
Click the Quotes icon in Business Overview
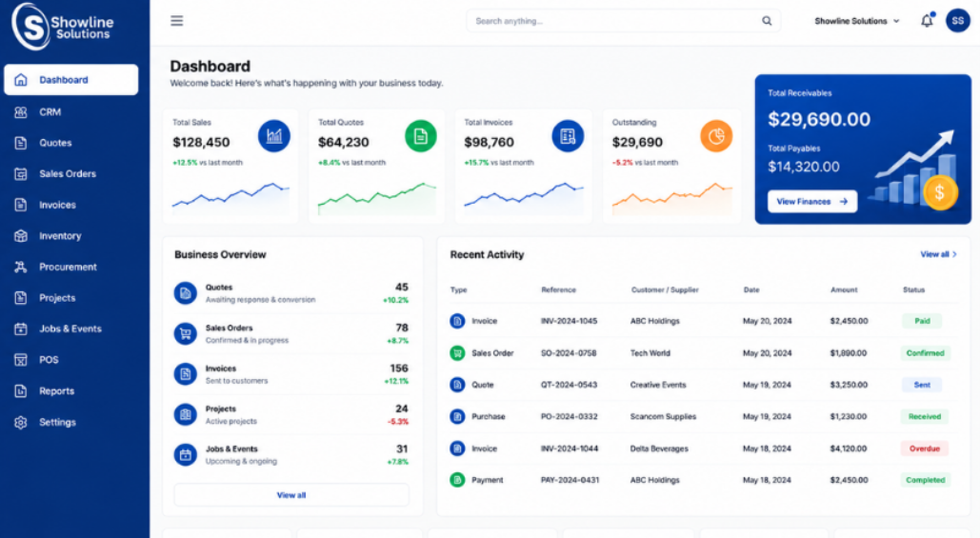(x=185, y=293)
